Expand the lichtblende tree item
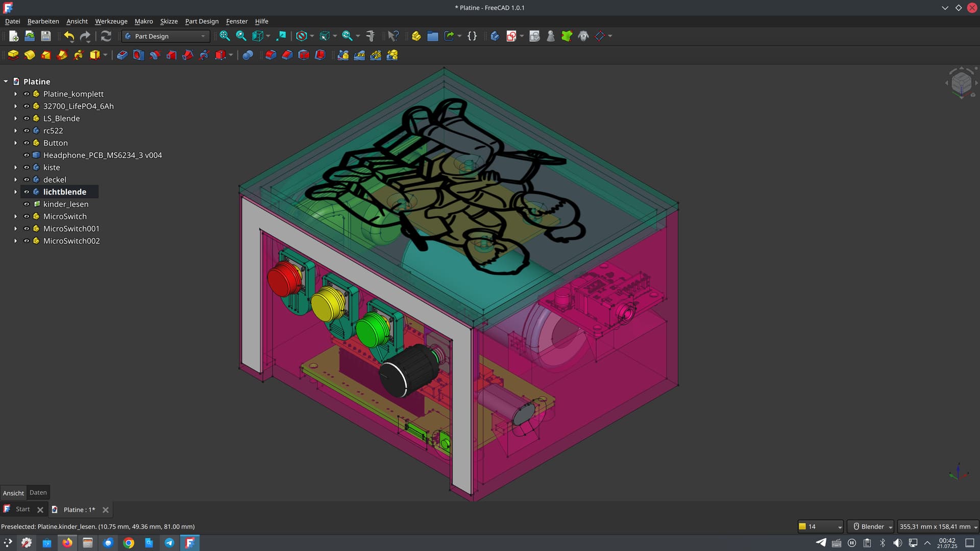 (x=15, y=192)
